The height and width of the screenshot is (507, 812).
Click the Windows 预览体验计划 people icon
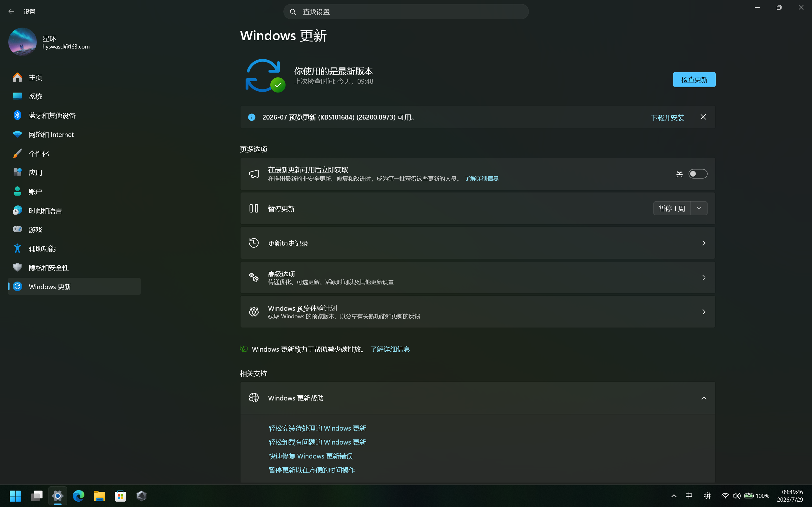[254, 312]
